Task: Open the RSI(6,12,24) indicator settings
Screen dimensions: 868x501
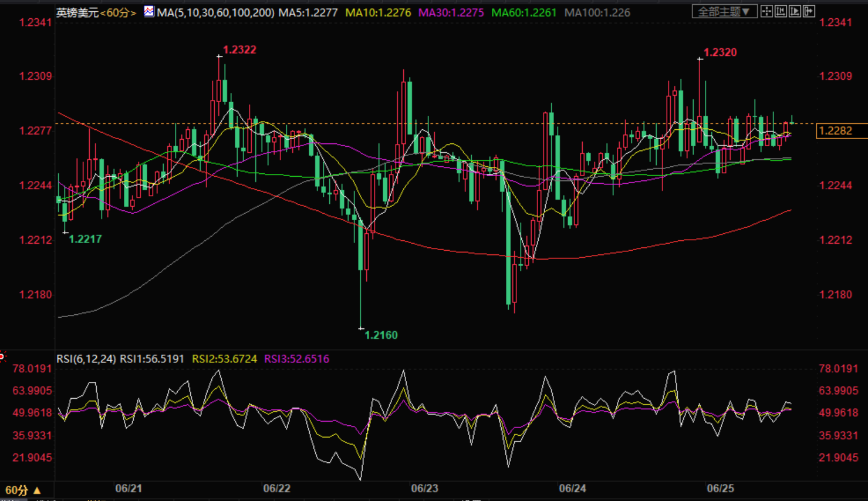Action: [86, 359]
